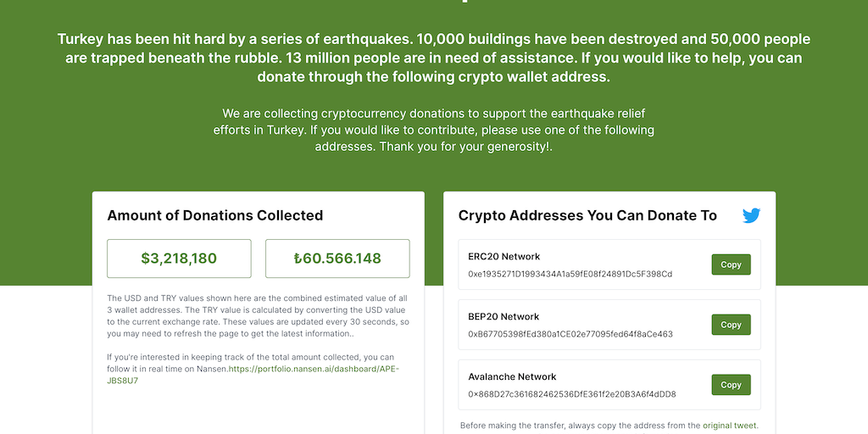Click 'Crypto Addresses You Can Donate To' heading
This screenshot has height=434, width=868.
(x=587, y=215)
